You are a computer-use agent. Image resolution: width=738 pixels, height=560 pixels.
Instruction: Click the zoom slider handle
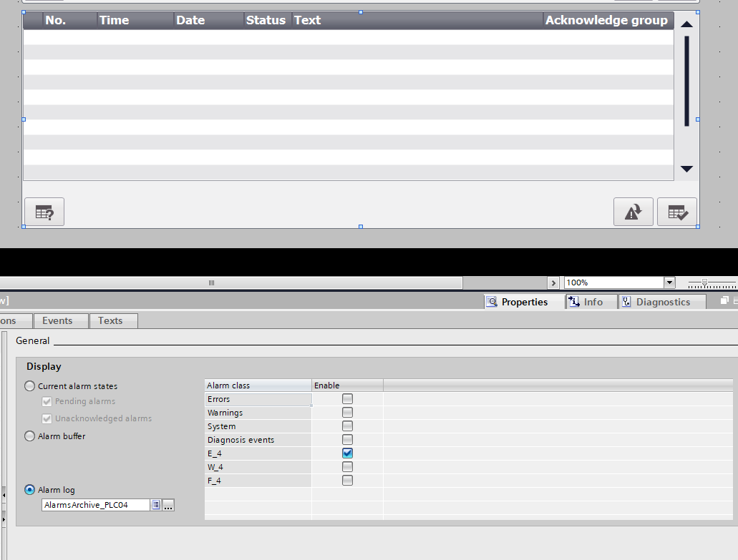pyautogui.click(x=704, y=283)
